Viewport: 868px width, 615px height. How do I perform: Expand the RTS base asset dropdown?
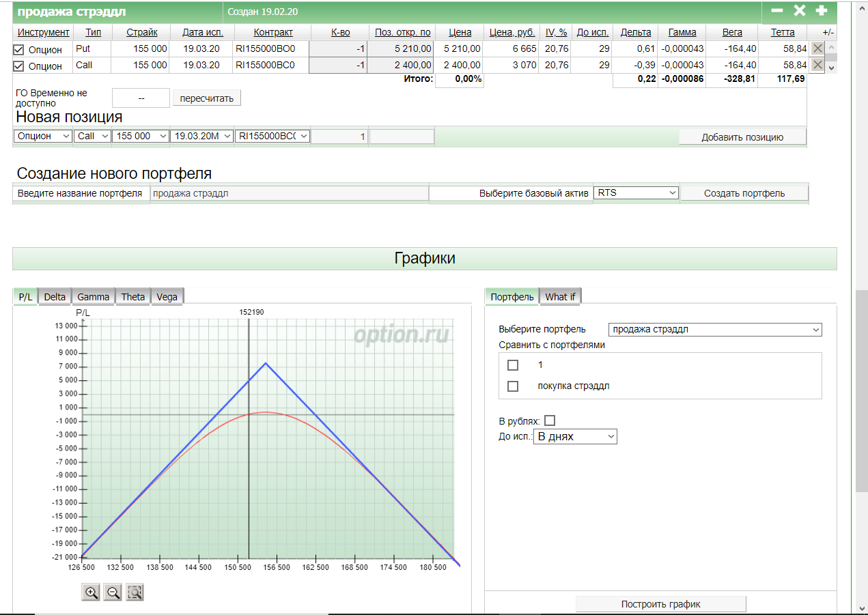(636, 193)
